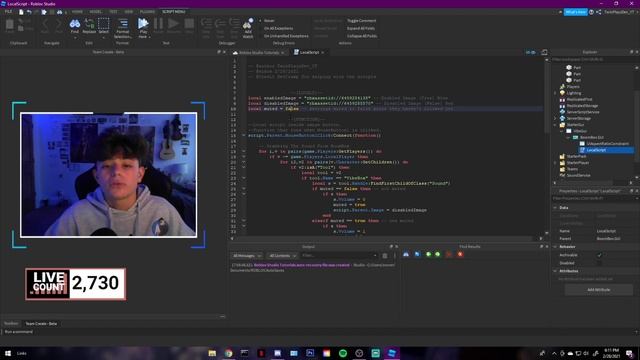Click Format Selection in the ribbon

click(122, 28)
